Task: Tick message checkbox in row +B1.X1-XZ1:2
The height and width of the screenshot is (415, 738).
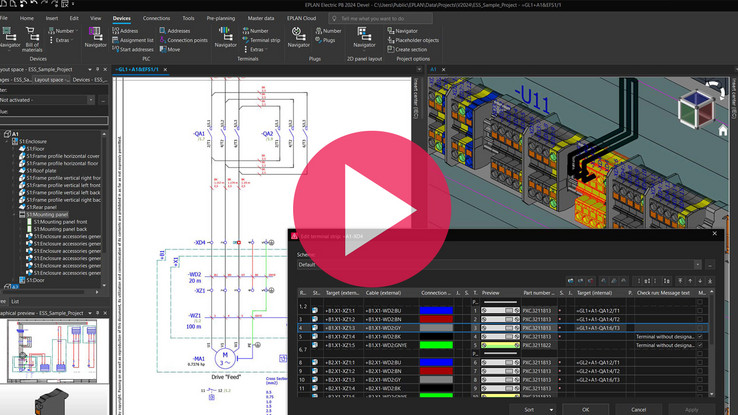Action: (700, 319)
